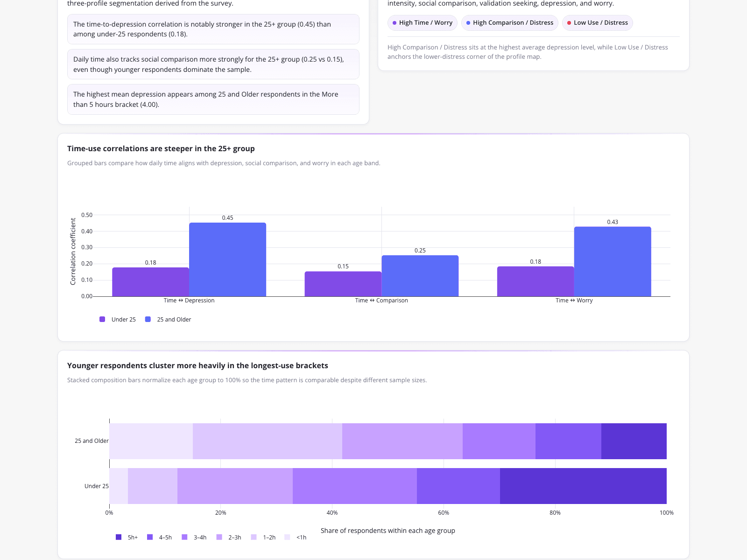Select the High Comparison / Distress chip
Image resolution: width=747 pixels, height=560 pixels.
510,23
